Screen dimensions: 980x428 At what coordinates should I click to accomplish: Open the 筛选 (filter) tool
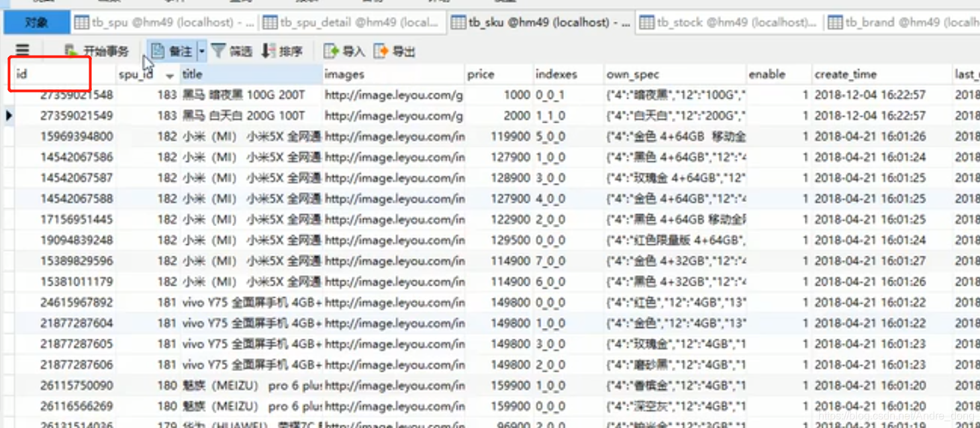pos(232,51)
